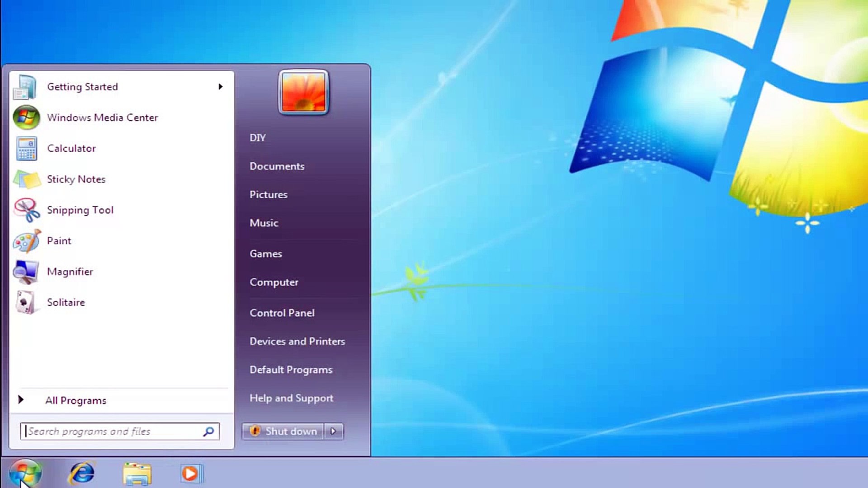
Task: Expand the Getting Started submenu arrow
Action: pyautogui.click(x=221, y=87)
